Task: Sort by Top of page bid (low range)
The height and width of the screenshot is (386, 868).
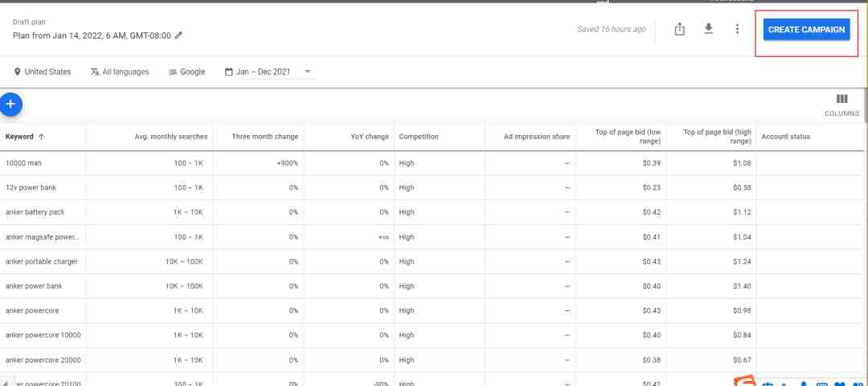Action: point(628,137)
